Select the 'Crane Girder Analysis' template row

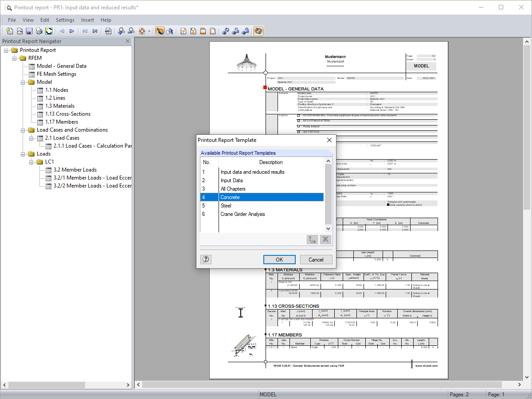tap(262, 214)
